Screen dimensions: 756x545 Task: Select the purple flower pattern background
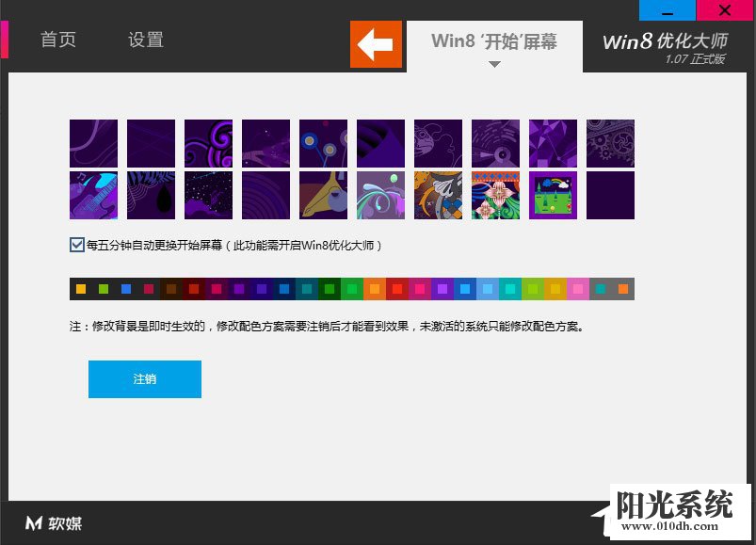pyautogui.click(x=495, y=195)
